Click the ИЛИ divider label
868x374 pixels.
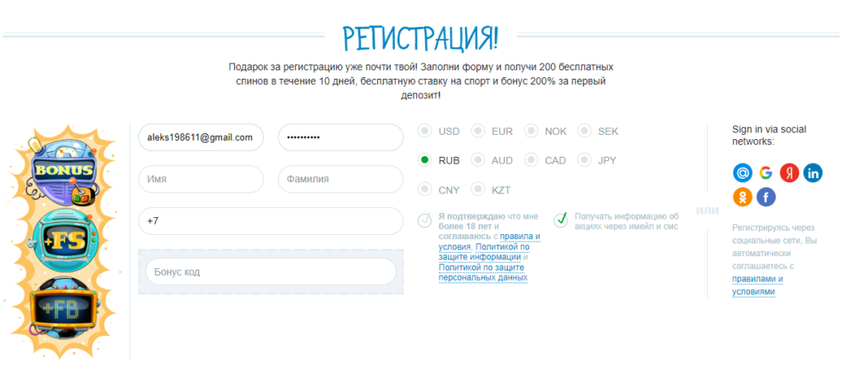[707, 210]
